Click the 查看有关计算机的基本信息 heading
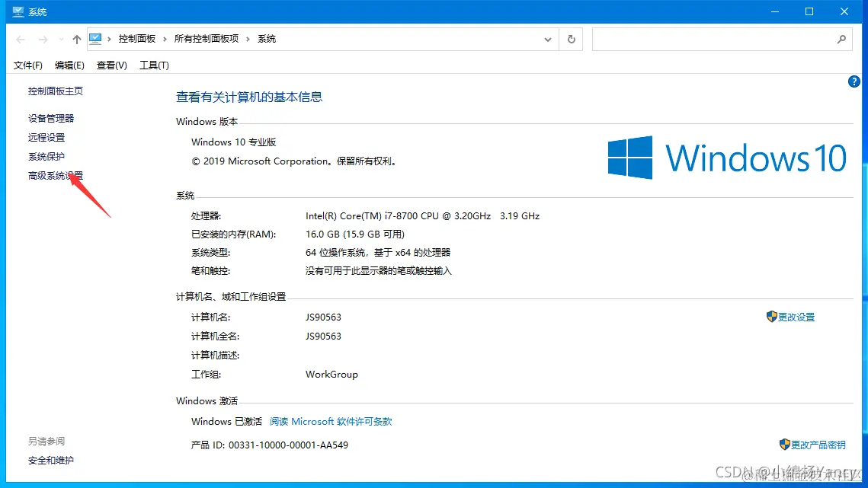 click(249, 97)
